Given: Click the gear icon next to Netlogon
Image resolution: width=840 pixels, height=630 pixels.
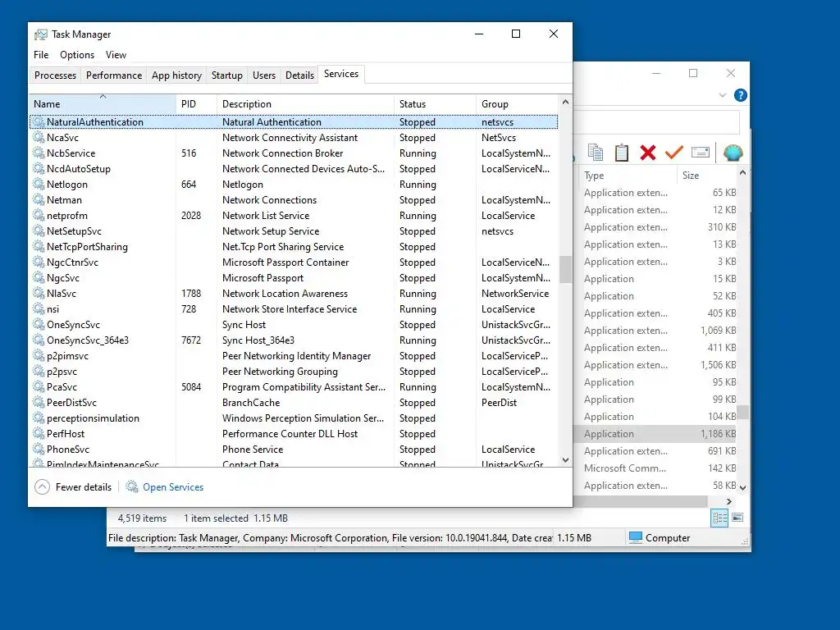Looking at the screenshot, I should click(x=39, y=185).
